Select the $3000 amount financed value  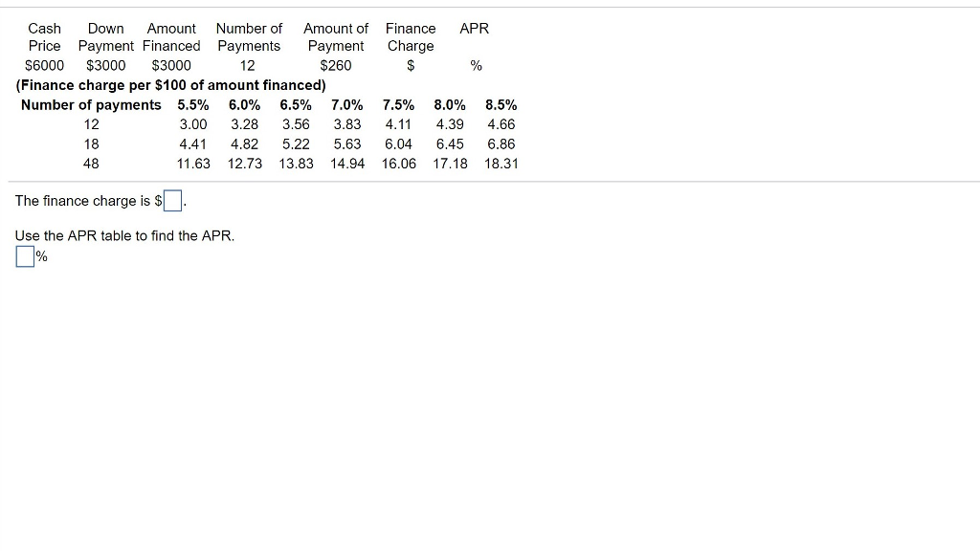[171, 65]
